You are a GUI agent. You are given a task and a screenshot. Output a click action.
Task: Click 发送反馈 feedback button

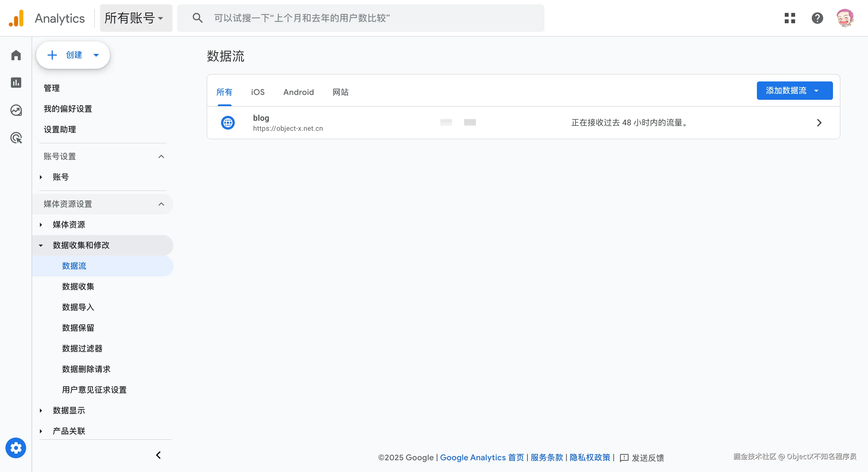tap(642, 458)
